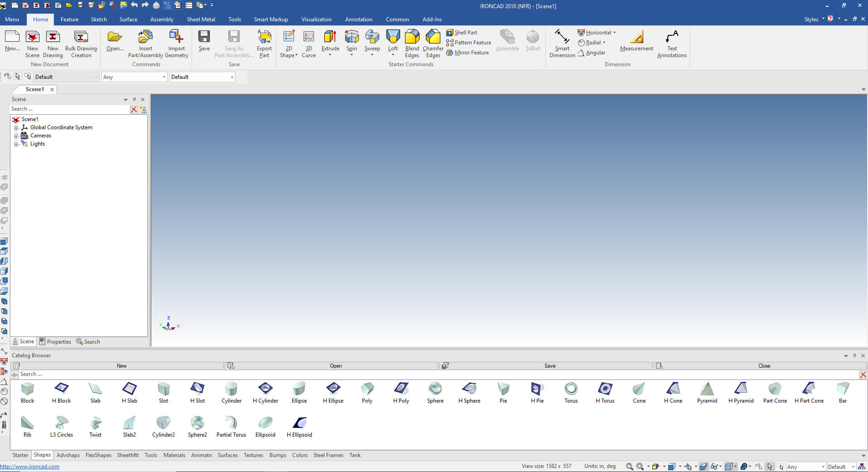Open the Any filter dropdown in toolbar
868x472 pixels.
pyautogui.click(x=164, y=77)
